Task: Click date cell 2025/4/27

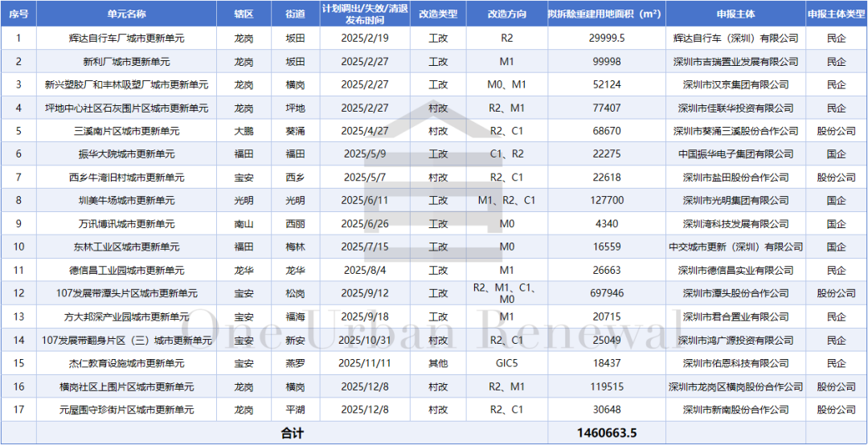Action: click(366, 131)
